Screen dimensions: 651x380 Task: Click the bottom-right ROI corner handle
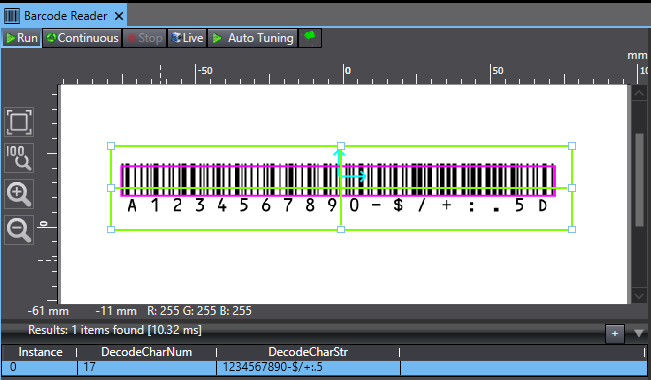(572, 229)
